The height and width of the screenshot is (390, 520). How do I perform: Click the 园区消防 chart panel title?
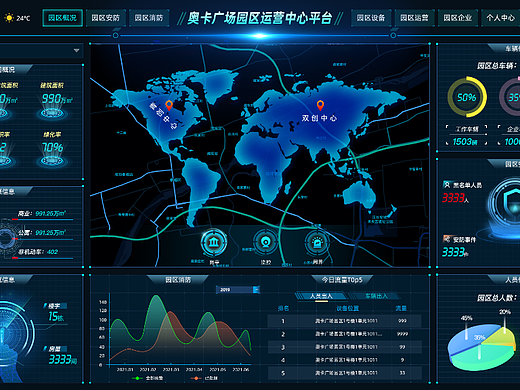tap(178, 280)
